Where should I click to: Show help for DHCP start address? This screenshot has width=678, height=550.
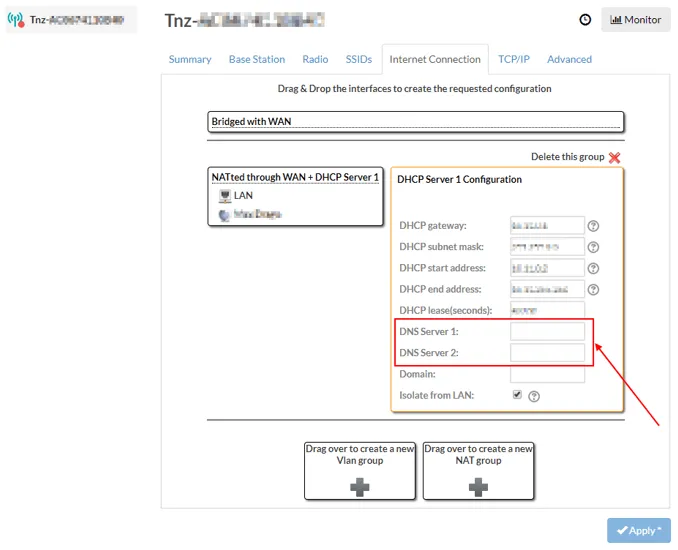click(x=593, y=269)
